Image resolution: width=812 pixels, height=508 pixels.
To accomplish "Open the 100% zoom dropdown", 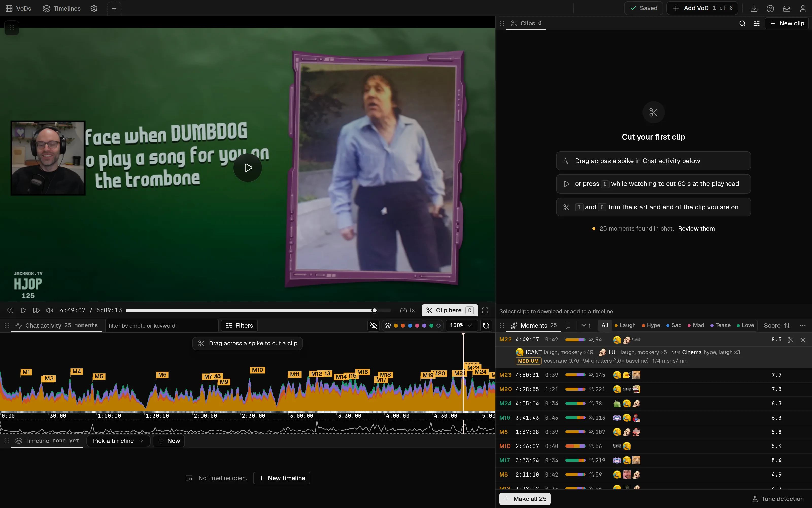I will [461, 326].
